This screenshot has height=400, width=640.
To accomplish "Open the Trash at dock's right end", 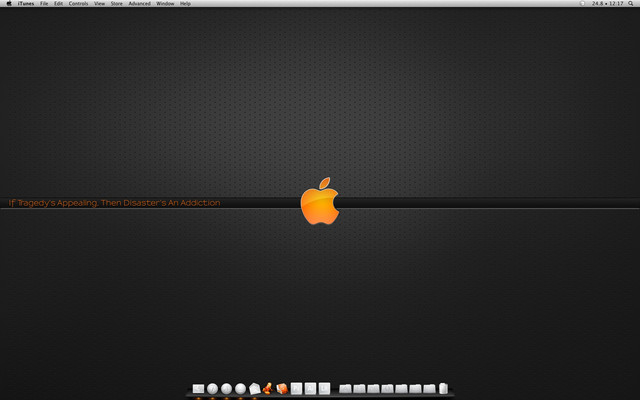I will click(443, 388).
